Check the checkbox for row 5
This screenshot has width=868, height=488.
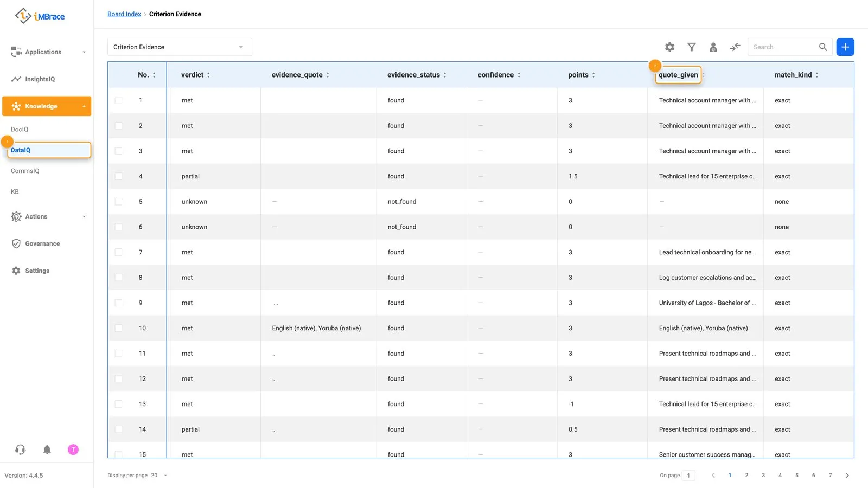118,202
